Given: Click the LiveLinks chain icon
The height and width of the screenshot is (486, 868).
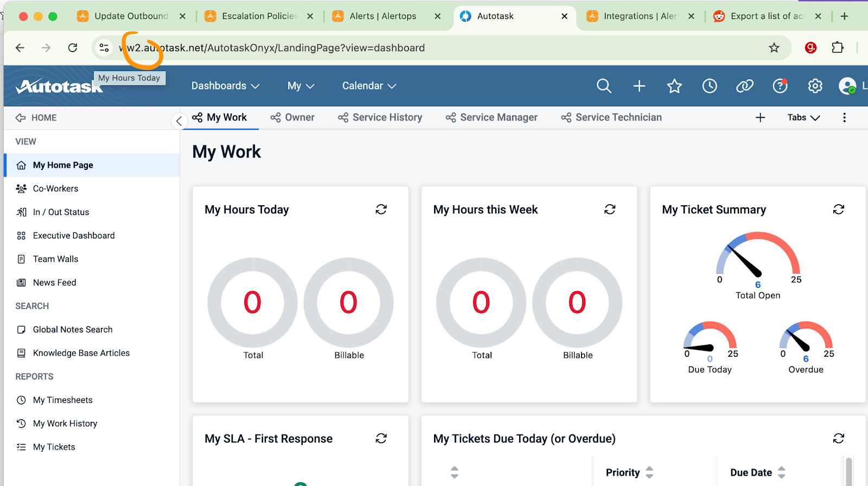Looking at the screenshot, I should tap(744, 86).
